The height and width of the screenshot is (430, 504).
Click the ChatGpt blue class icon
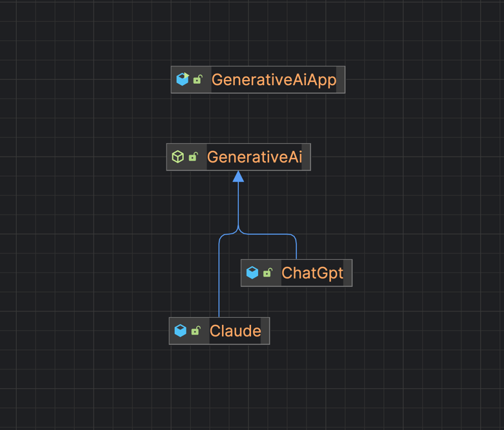click(x=252, y=273)
